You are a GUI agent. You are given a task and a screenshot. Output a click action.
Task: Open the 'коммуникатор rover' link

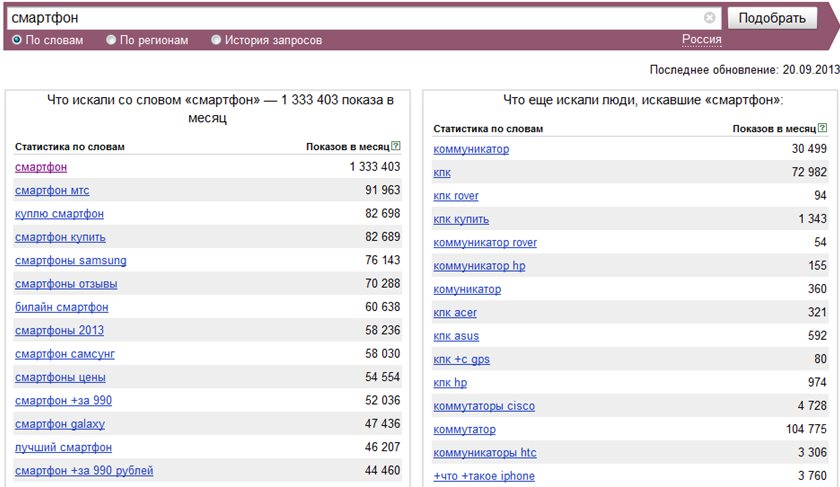(x=485, y=243)
